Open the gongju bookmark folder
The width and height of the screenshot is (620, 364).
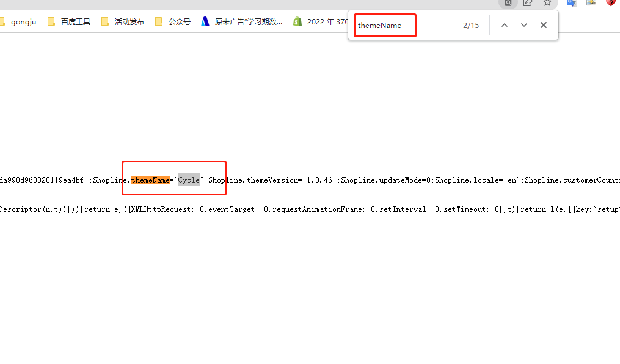coord(18,22)
